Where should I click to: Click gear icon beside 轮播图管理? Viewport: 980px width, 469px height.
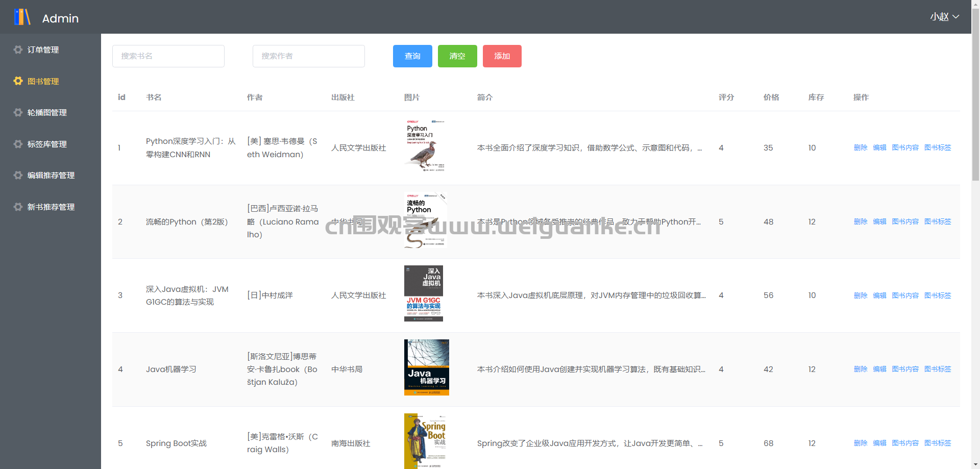18,112
